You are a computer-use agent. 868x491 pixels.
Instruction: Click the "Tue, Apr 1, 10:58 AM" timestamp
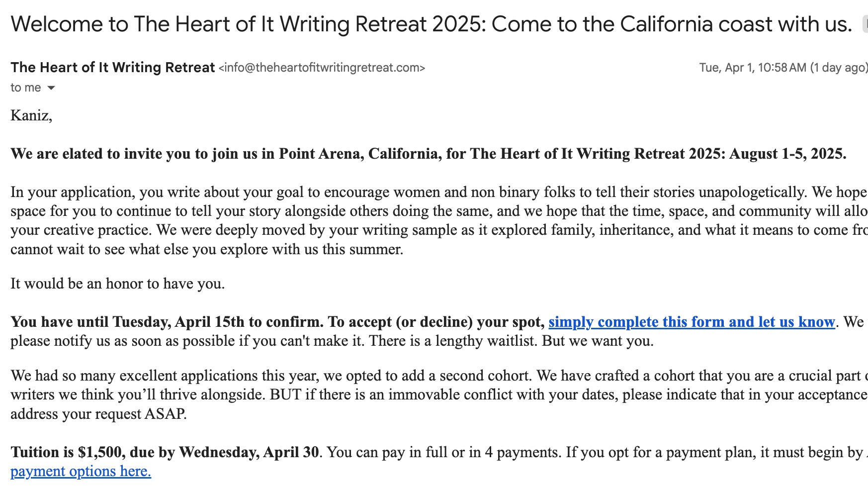tap(752, 68)
